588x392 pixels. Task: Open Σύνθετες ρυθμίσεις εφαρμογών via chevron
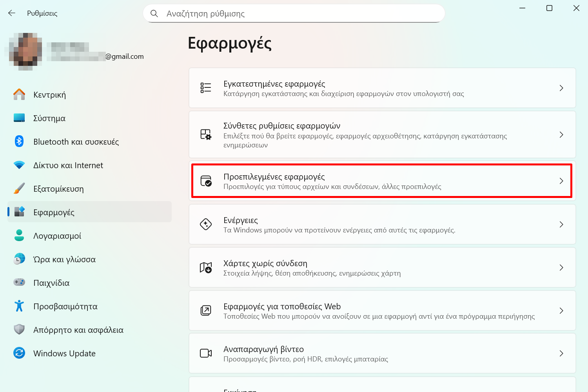(x=561, y=135)
